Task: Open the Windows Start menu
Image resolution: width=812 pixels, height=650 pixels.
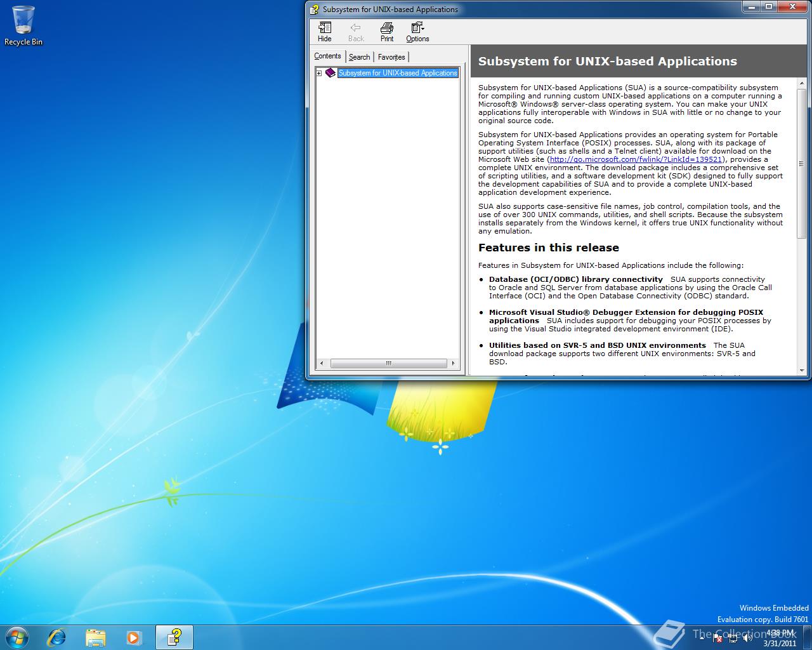Action: click(16, 637)
